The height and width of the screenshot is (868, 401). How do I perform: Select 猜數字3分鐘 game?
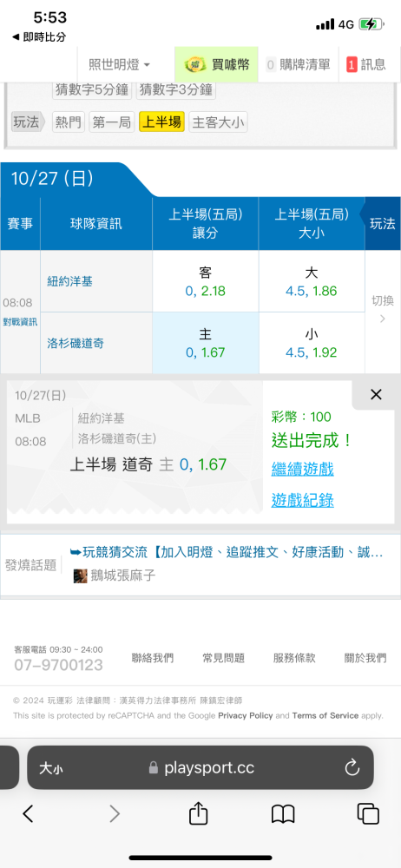176,89
